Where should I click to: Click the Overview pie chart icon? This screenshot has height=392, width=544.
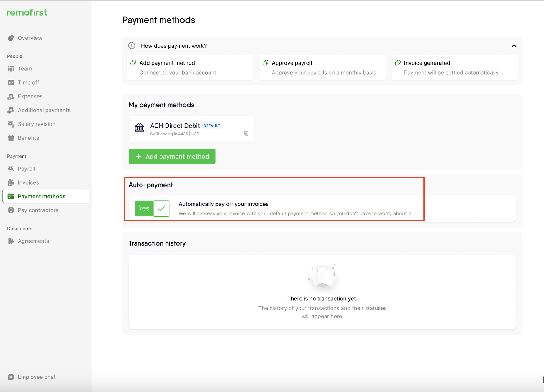tap(11, 38)
